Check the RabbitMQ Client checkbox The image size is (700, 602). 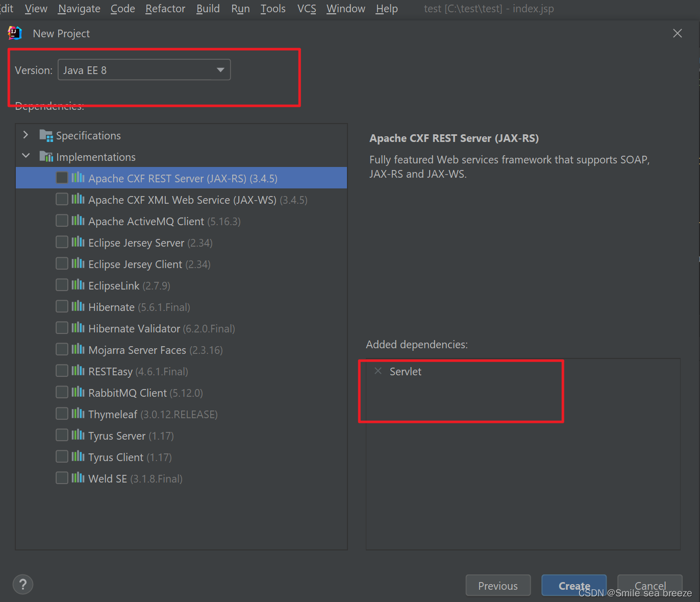(62, 392)
